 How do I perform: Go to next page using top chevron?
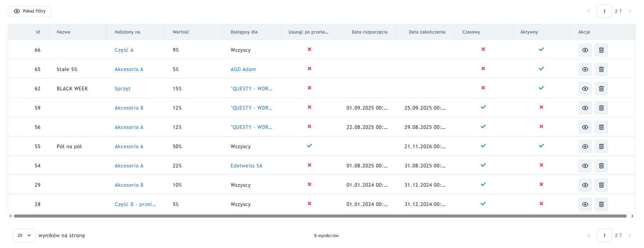[x=630, y=11]
